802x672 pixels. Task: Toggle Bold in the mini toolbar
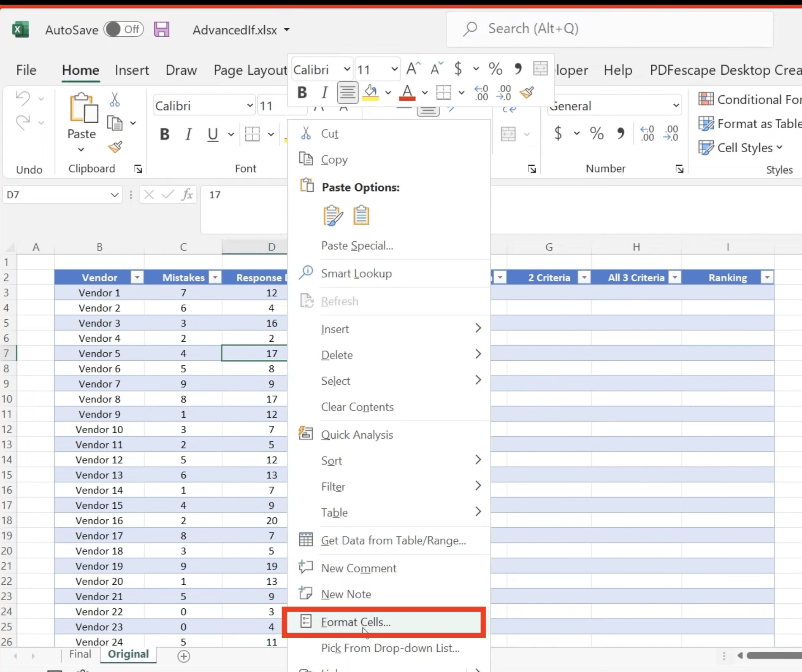(x=302, y=92)
